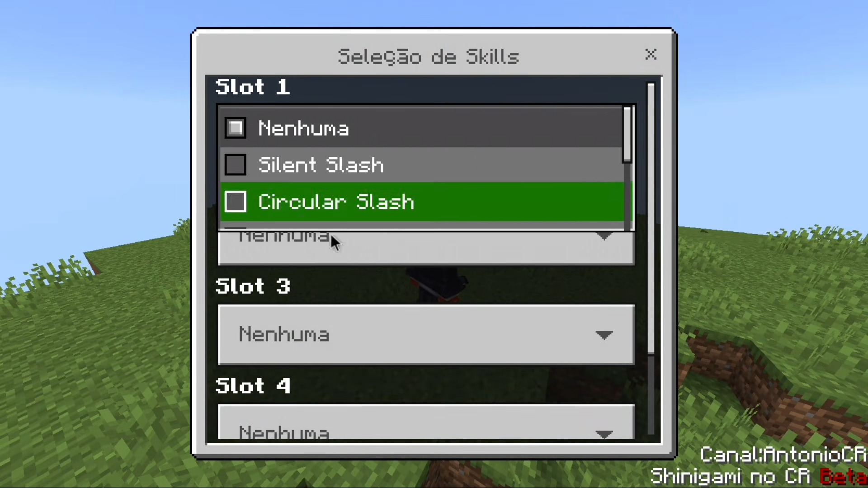Open the Slot 2 dropdown below the list
The image size is (868, 488).
426,248
